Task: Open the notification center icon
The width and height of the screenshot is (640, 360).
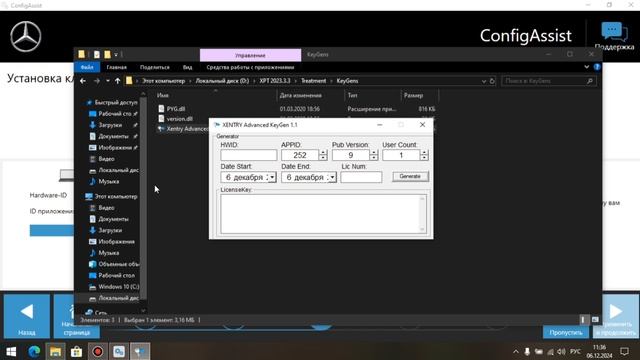Action: coord(624,351)
